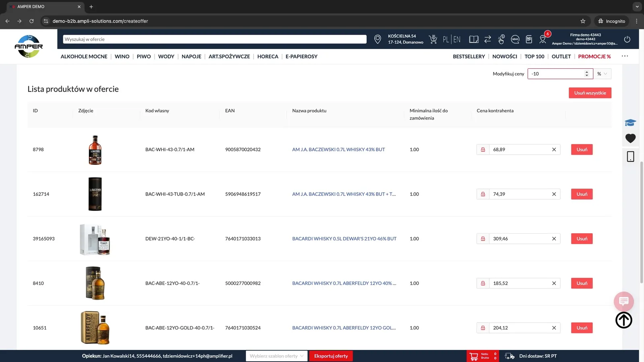Click the scroll-to-top arrow circle
Screen dimensions: 644x362
[x=624, y=320]
